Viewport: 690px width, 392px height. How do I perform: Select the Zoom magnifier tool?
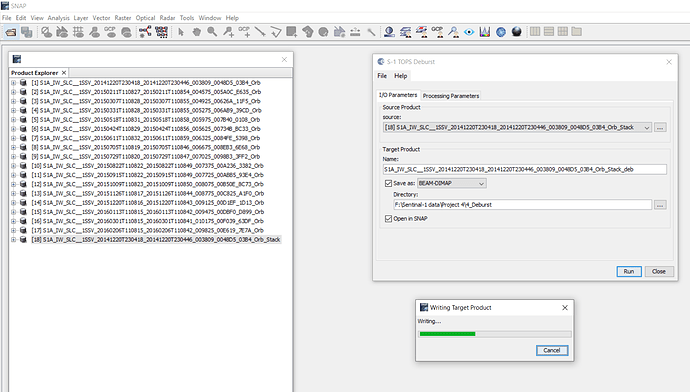point(212,32)
